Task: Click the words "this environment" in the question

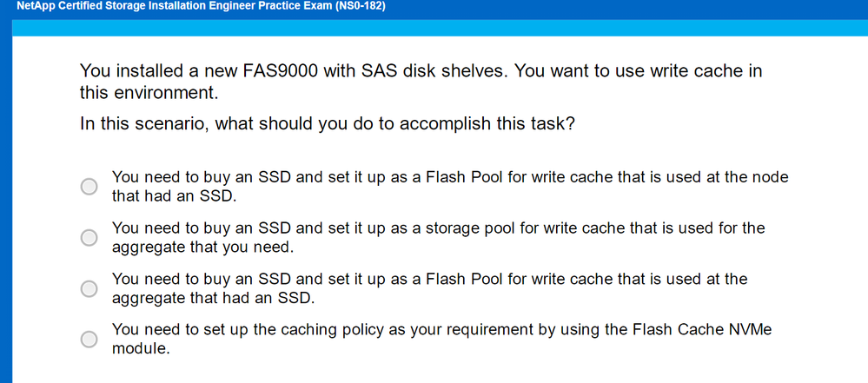Action: pyautogui.click(x=148, y=92)
